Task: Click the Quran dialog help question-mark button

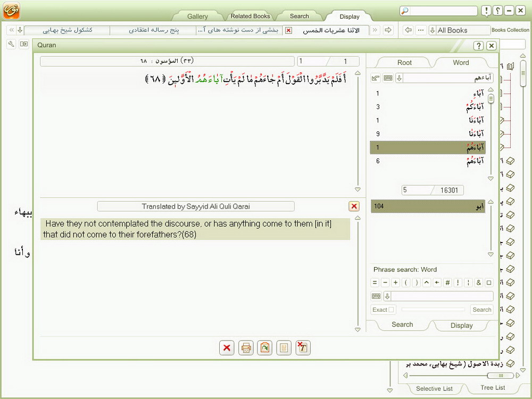Action: tap(478, 45)
